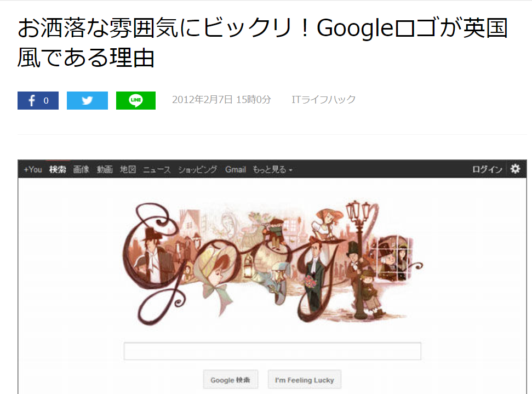Open the settings gear in Google bar
The width and height of the screenshot is (532, 394).
(515, 169)
